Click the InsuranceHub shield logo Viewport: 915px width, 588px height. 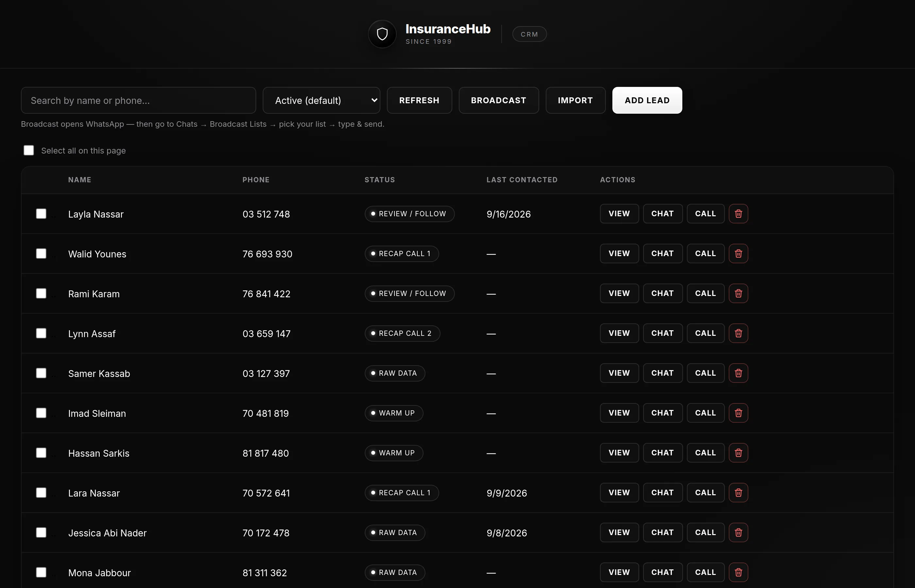pyautogui.click(x=382, y=34)
